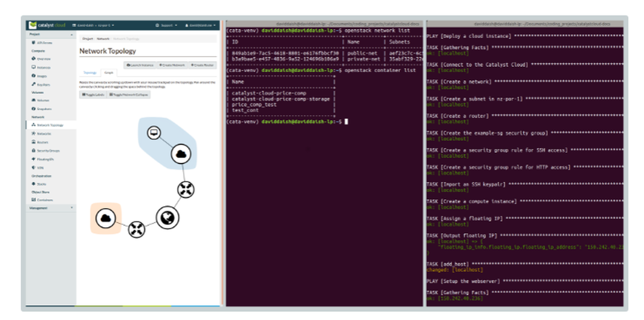644x320 pixels.
Task: Click 'ok: [150.242.40.236]' at terminal bottom
Action: click(455, 298)
